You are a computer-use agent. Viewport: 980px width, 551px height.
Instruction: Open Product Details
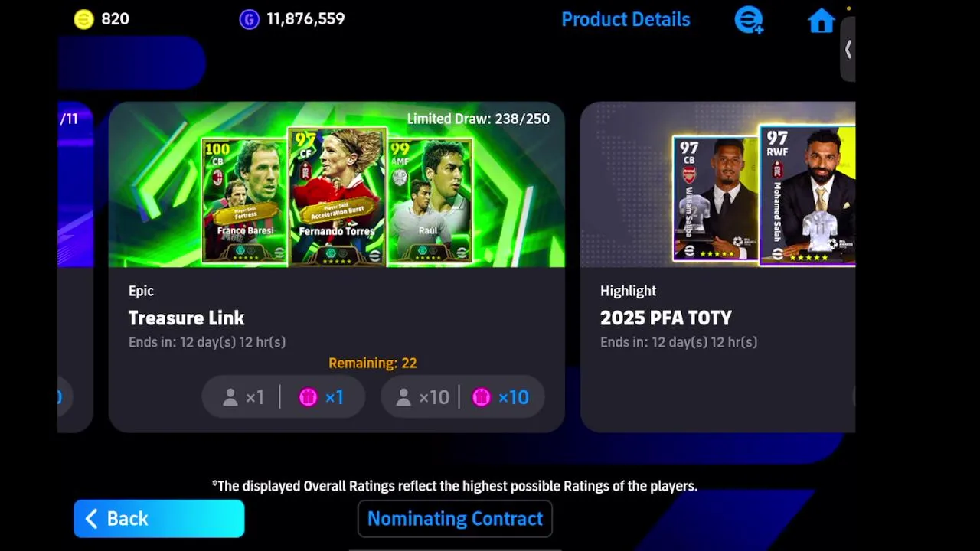point(626,20)
